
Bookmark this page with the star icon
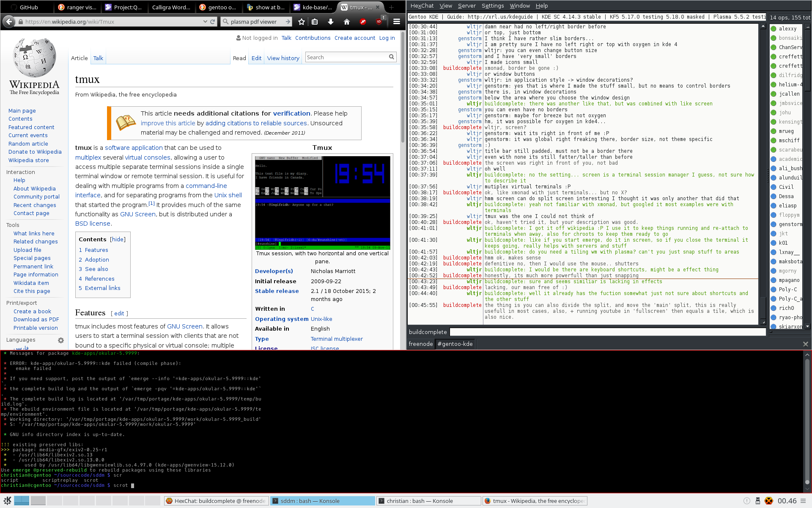(301, 22)
